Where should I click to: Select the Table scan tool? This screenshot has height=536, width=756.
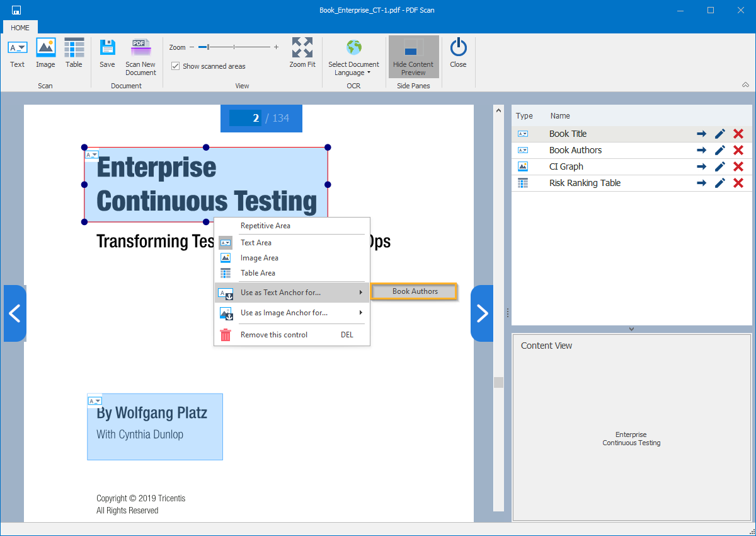[x=74, y=53]
